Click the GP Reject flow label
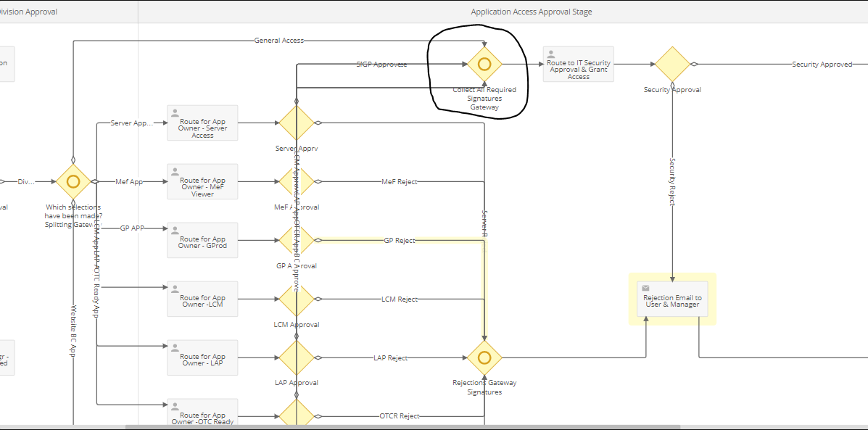The height and width of the screenshot is (430, 868). [x=399, y=240]
